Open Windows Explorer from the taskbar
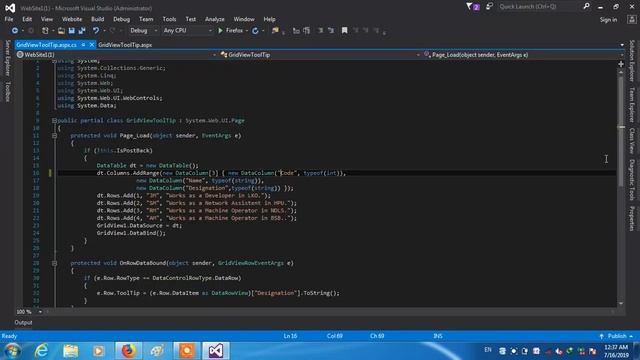The width and height of the screenshot is (640, 360). click(70, 351)
